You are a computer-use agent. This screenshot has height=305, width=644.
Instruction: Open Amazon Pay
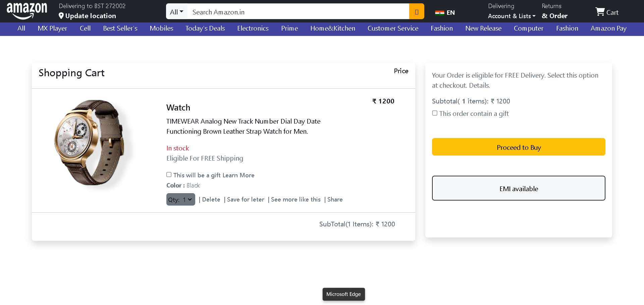(608, 29)
